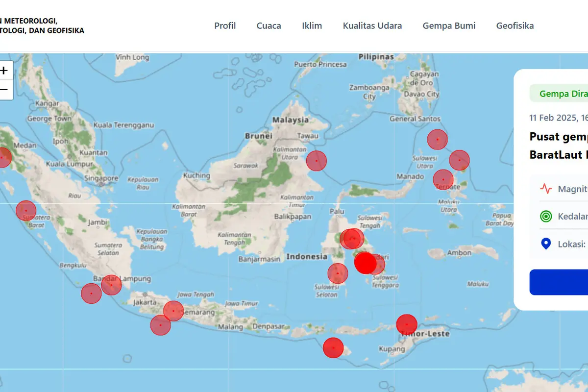The width and height of the screenshot is (588, 392).
Task: Click the blue location pin icon
Action: point(546,244)
